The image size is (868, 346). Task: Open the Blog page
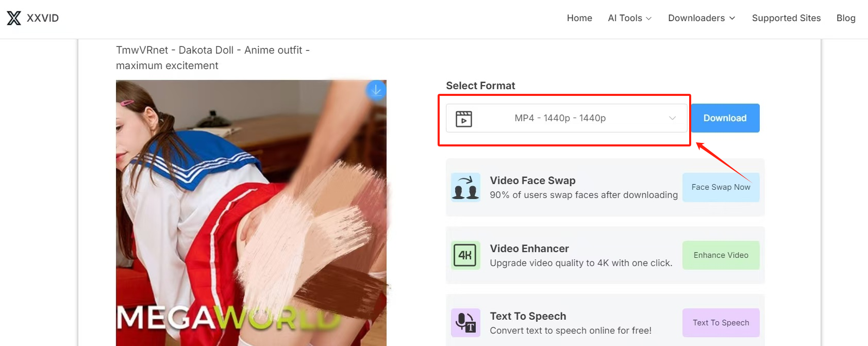pyautogui.click(x=846, y=18)
